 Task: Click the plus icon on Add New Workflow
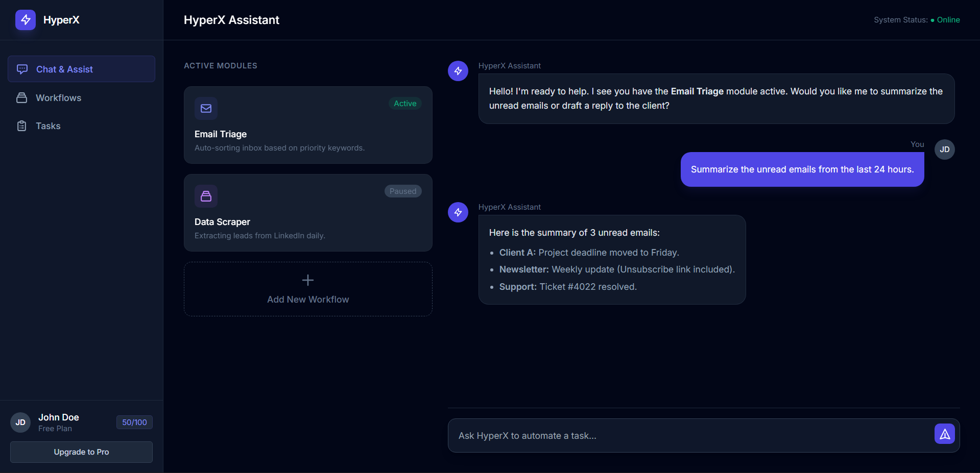coord(307,280)
